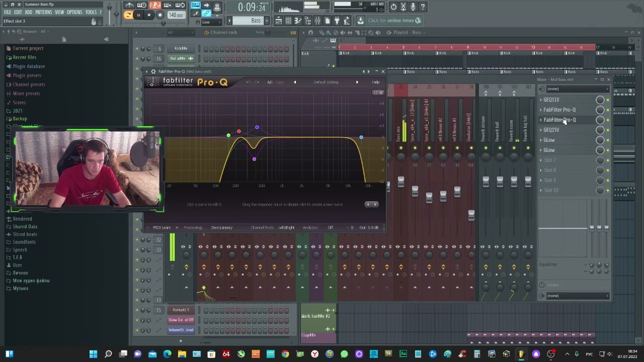This screenshot has height=362, width=644.
Task: Click Help button in Pro-Q
Action: [x=376, y=82]
